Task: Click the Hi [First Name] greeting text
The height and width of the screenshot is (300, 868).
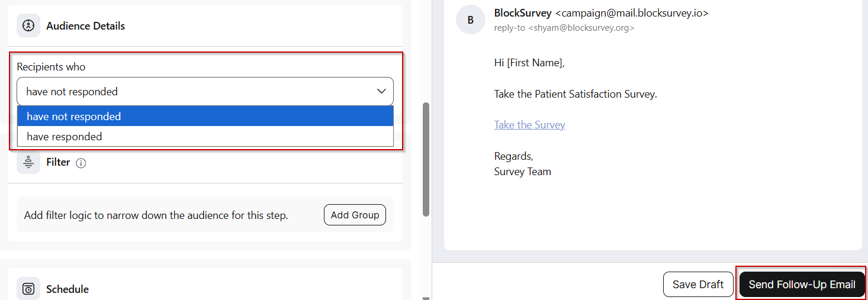Action: coord(529,62)
